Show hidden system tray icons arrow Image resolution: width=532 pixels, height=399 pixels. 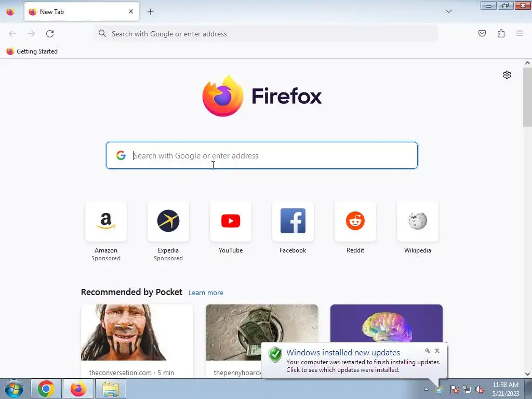pos(426,389)
